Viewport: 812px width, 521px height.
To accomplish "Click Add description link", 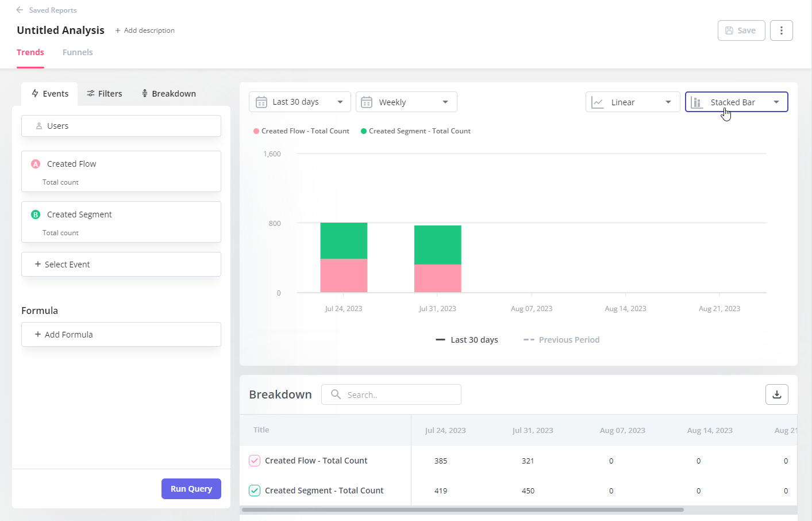I will (145, 30).
